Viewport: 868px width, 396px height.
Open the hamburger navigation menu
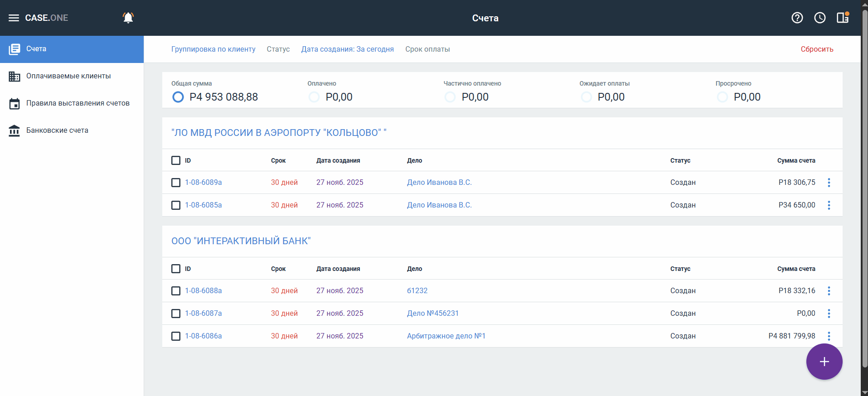14,18
